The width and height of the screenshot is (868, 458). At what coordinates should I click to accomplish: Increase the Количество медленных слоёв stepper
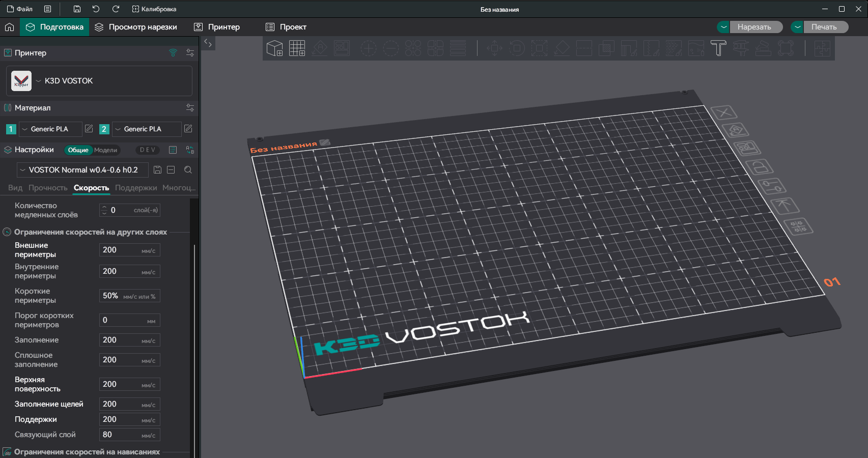coord(104,207)
